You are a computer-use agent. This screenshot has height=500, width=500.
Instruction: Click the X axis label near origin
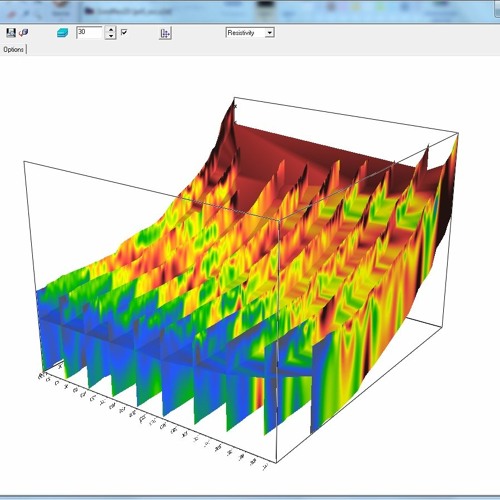pos(60,366)
